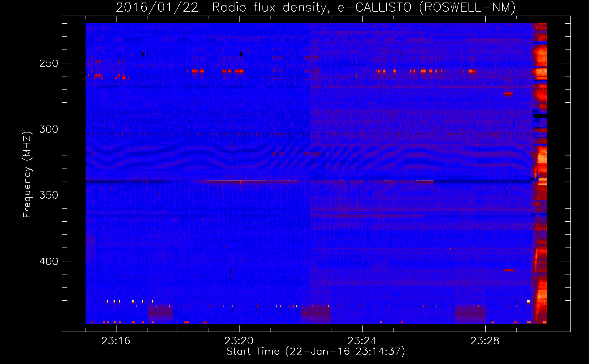Click the plot title 'Radio flux density, e-CALLISTO (ROSWELL-NM)'

363,8
